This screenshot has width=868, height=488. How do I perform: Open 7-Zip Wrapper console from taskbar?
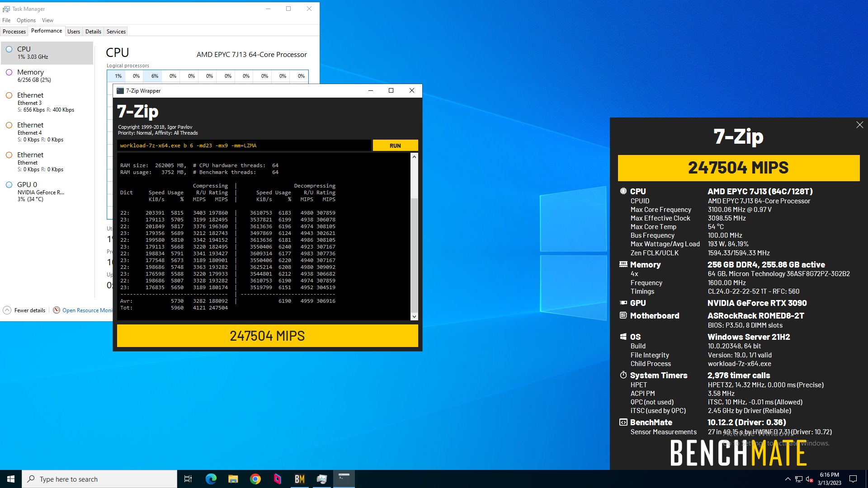344,479
